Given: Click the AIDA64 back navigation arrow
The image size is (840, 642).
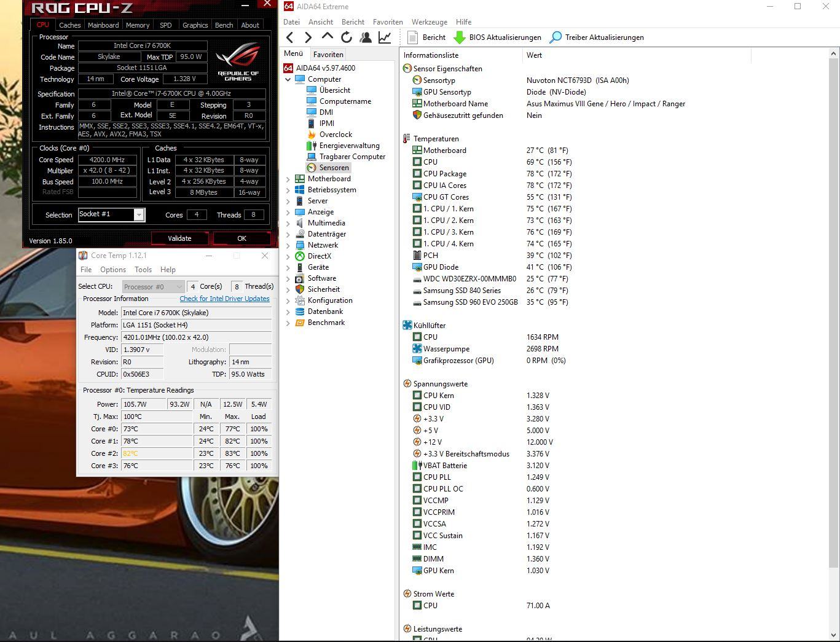Looking at the screenshot, I should 290,37.
